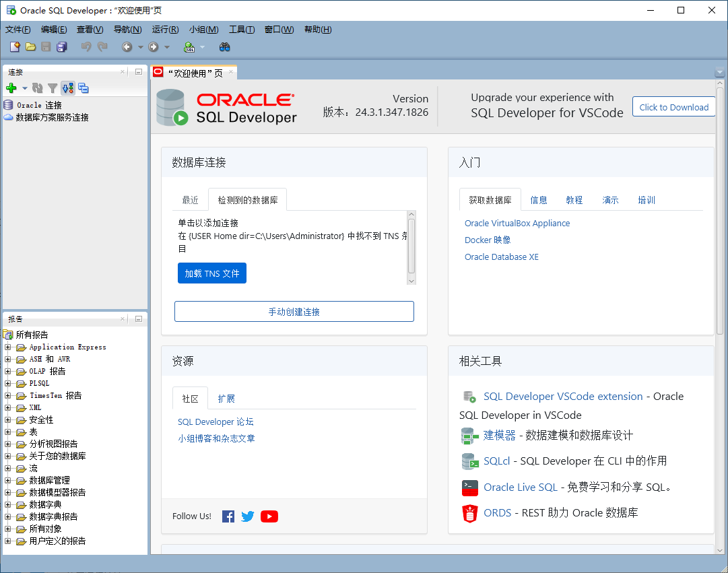
Task: Click the New file toolbar icon
Action: [x=15, y=47]
